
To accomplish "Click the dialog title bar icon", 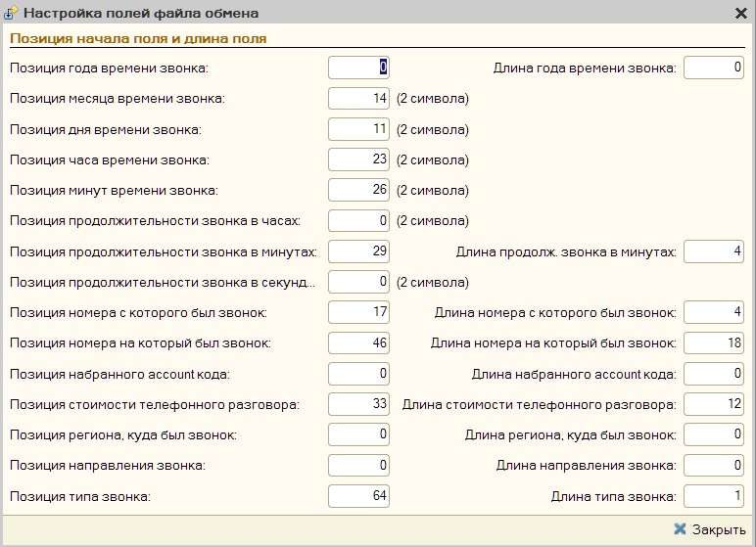I will [x=12, y=13].
